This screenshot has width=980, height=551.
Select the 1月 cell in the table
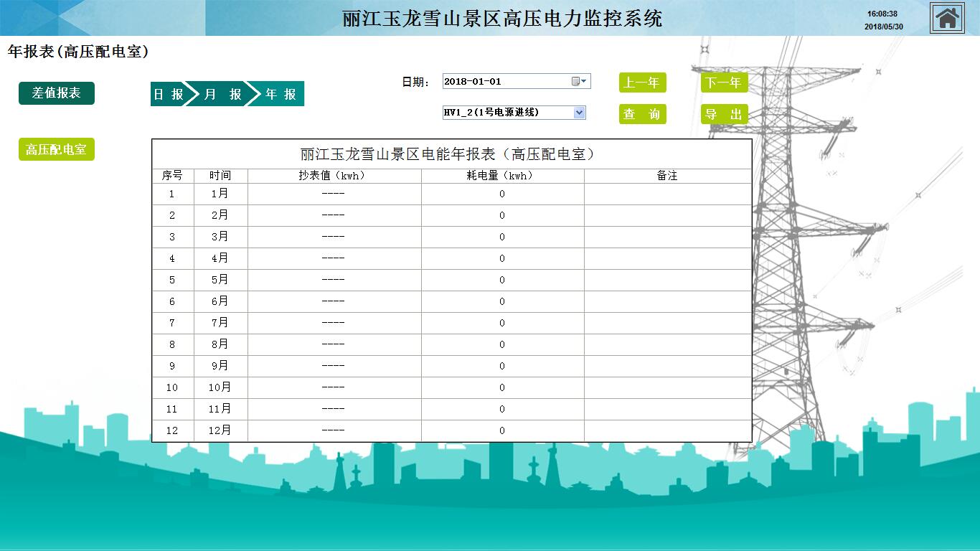tap(220, 194)
